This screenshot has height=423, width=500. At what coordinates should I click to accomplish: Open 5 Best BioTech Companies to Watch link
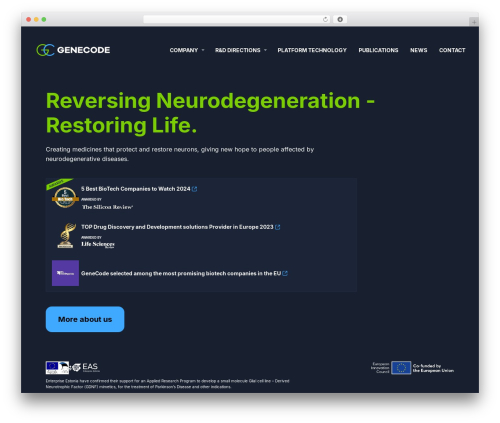(x=136, y=189)
